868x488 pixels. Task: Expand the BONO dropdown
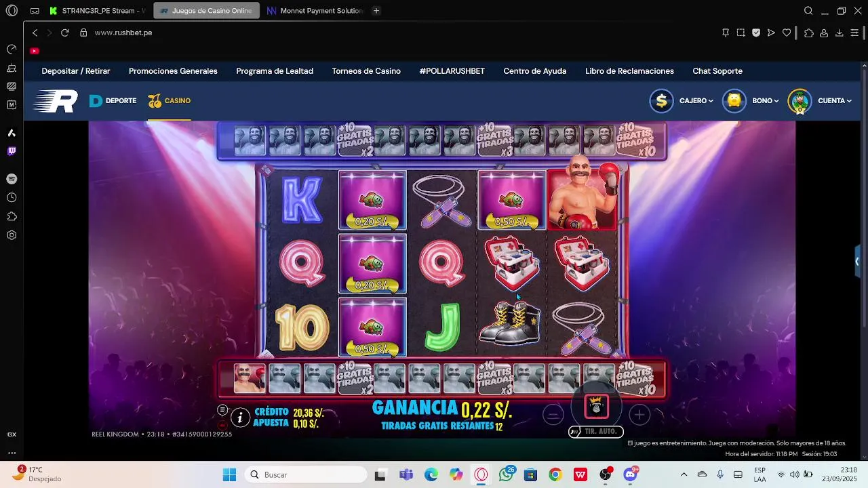tap(765, 101)
